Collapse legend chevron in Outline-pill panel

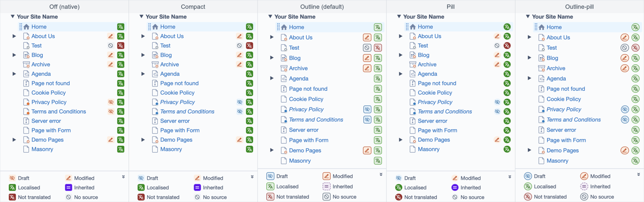(x=638, y=175)
